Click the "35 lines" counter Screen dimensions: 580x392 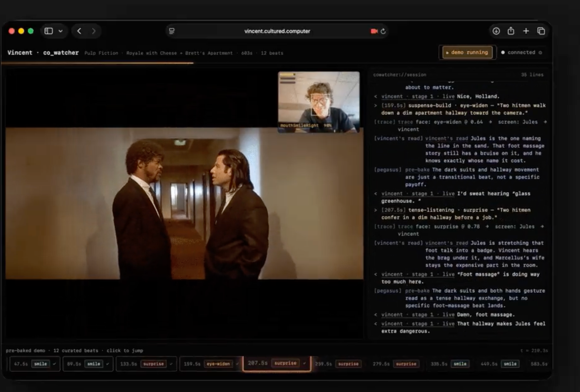[532, 75]
